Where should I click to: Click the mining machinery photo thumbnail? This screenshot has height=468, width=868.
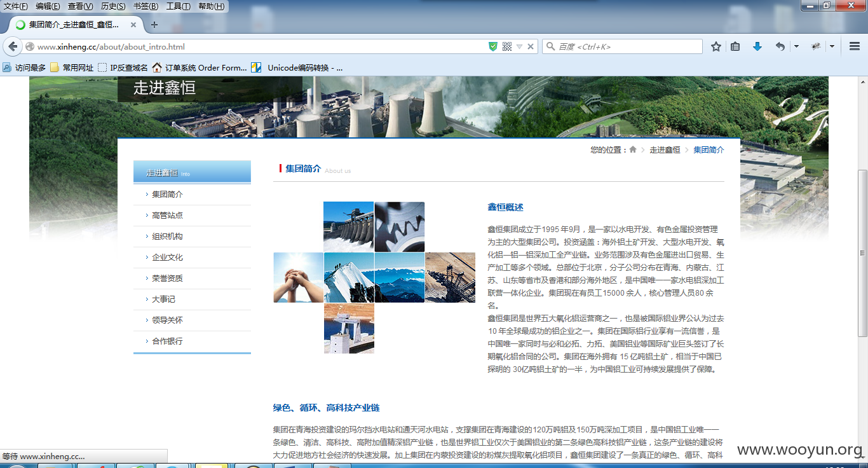coord(450,277)
